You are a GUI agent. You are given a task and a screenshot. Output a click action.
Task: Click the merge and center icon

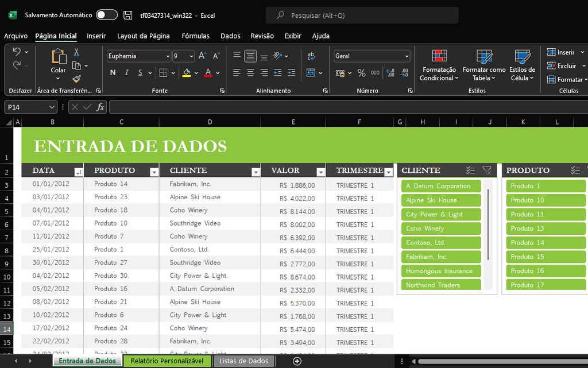311,73
